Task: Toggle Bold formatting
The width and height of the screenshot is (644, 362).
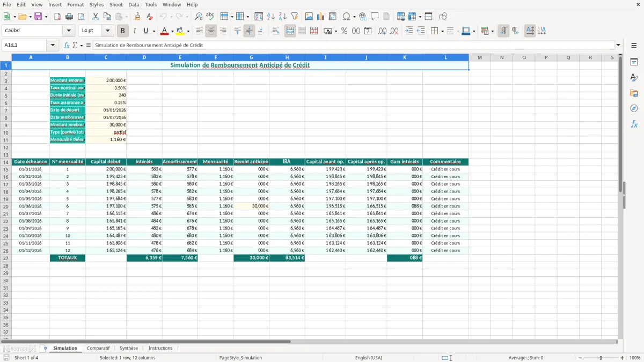Action: point(122,31)
